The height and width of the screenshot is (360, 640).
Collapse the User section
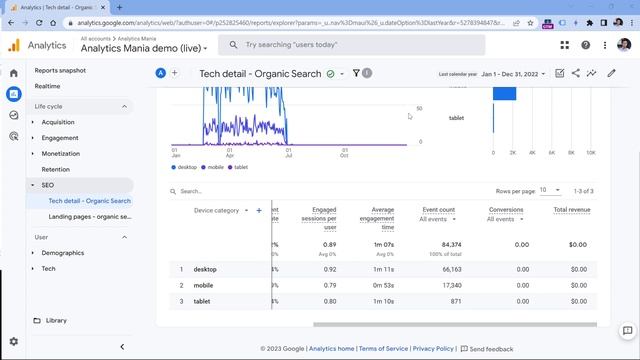pos(124,237)
